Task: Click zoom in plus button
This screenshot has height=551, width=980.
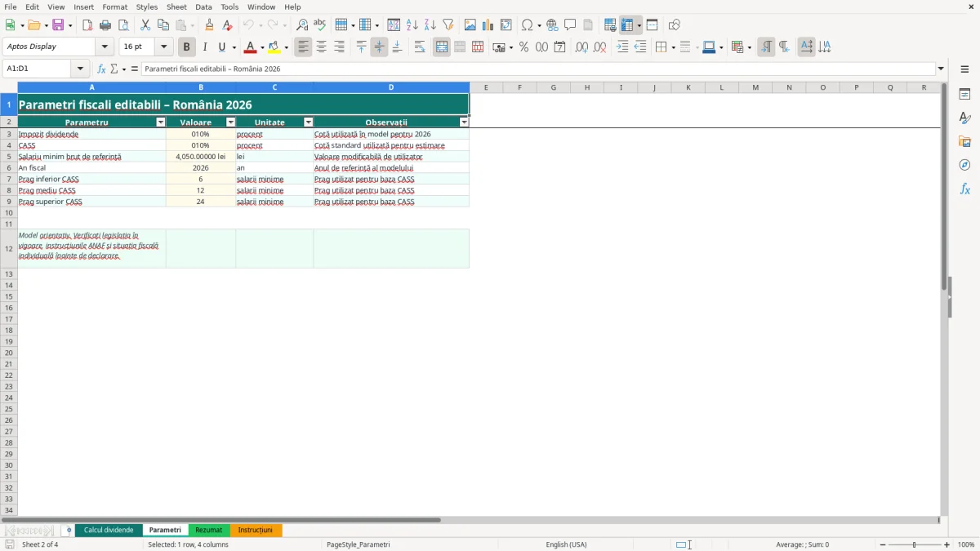Action: coord(947,544)
